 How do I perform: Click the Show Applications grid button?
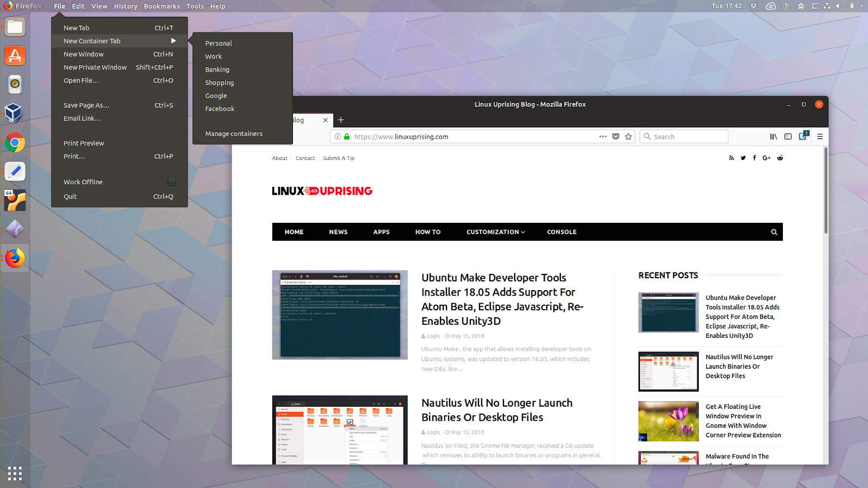(15, 473)
